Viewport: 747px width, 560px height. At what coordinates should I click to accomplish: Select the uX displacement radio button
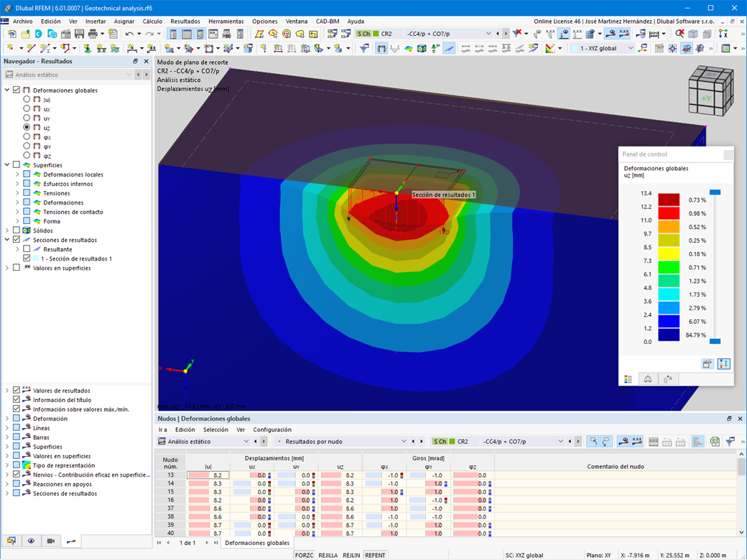[27, 108]
